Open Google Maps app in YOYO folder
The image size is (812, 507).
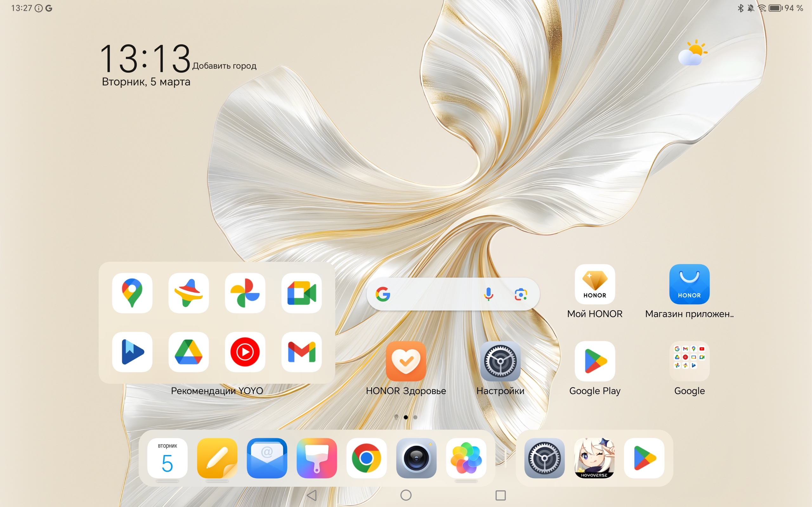tap(132, 293)
